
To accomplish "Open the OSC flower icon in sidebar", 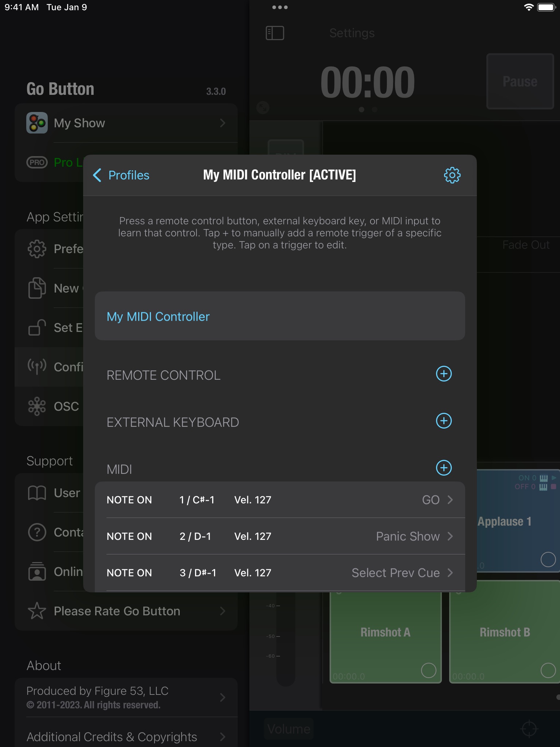I will click(x=37, y=406).
